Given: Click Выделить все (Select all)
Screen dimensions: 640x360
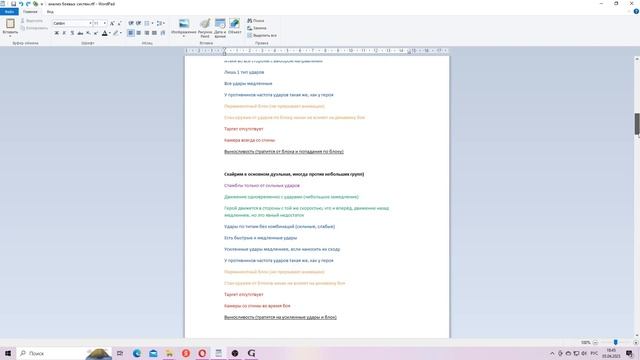Looking at the screenshot, I should (262, 36).
